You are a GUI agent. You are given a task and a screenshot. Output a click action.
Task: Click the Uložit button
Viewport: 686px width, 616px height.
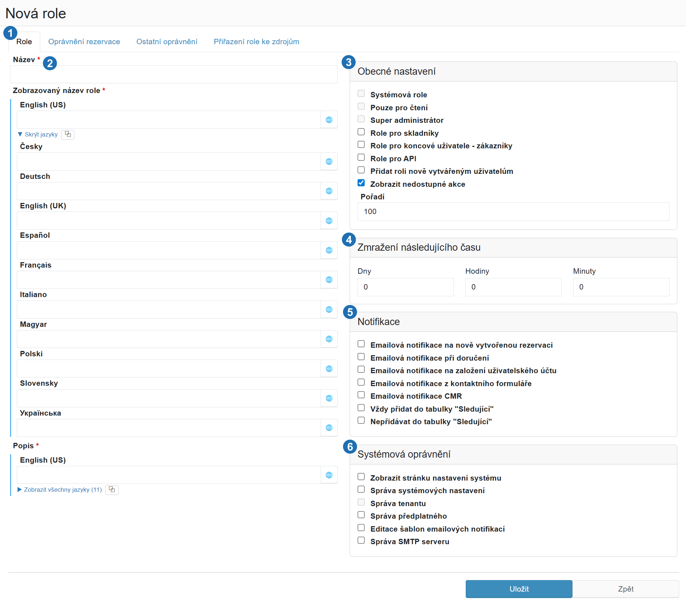click(519, 589)
